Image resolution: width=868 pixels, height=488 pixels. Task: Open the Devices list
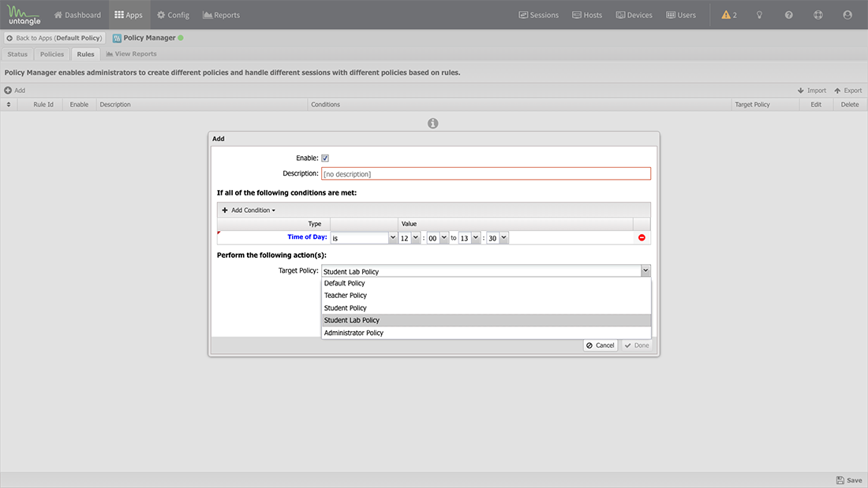[x=634, y=15]
